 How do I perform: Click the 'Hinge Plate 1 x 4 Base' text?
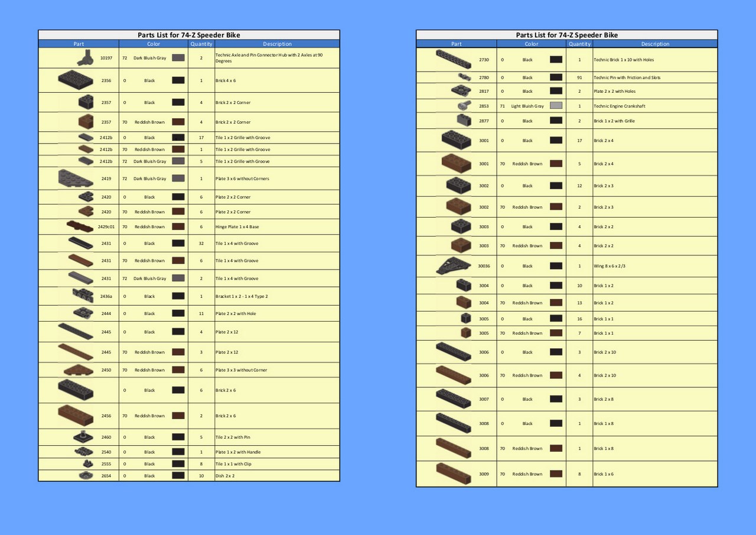tap(237, 226)
